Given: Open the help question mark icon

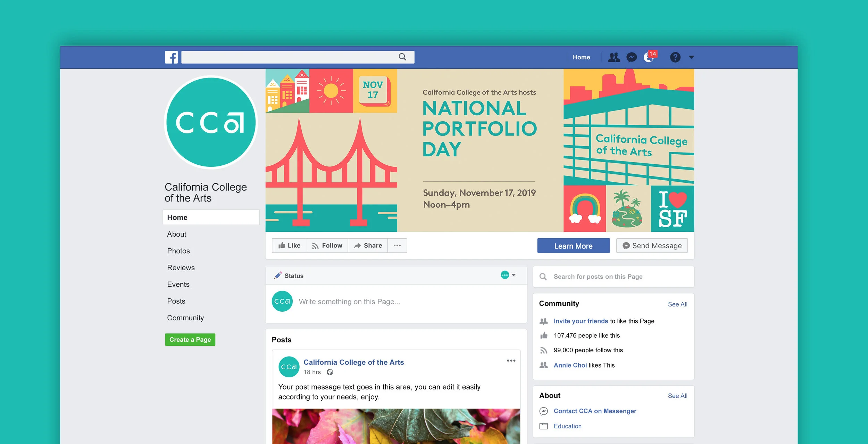Looking at the screenshot, I should tap(675, 57).
